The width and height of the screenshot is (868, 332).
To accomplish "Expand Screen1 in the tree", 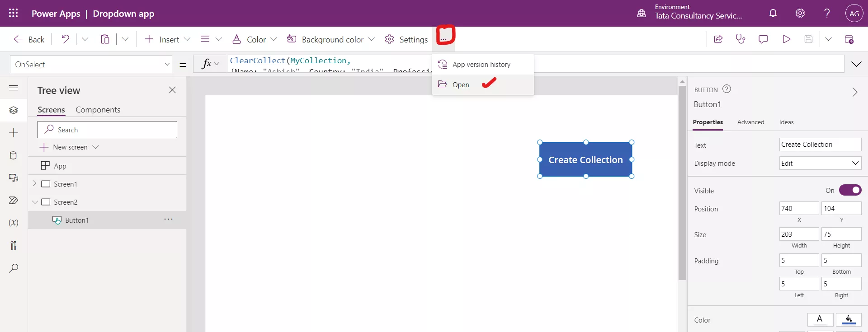I will pos(34,183).
